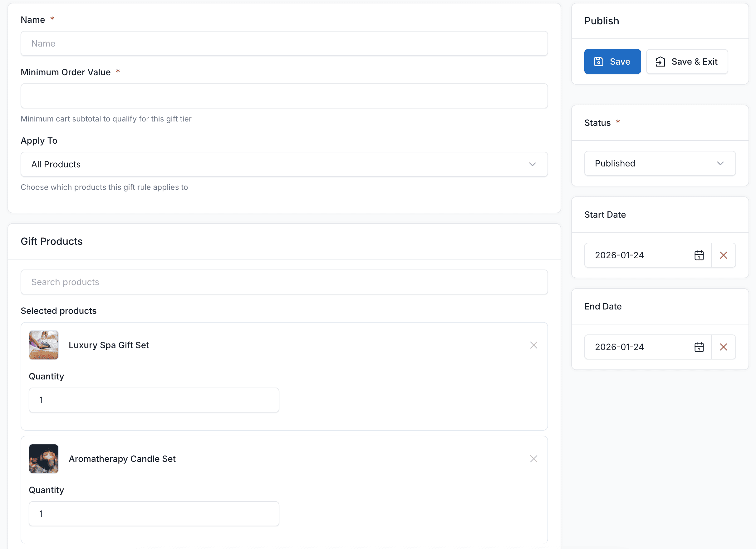The height and width of the screenshot is (549, 756).
Task: Open the Apply To dropdown
Action: coord(284,165)
